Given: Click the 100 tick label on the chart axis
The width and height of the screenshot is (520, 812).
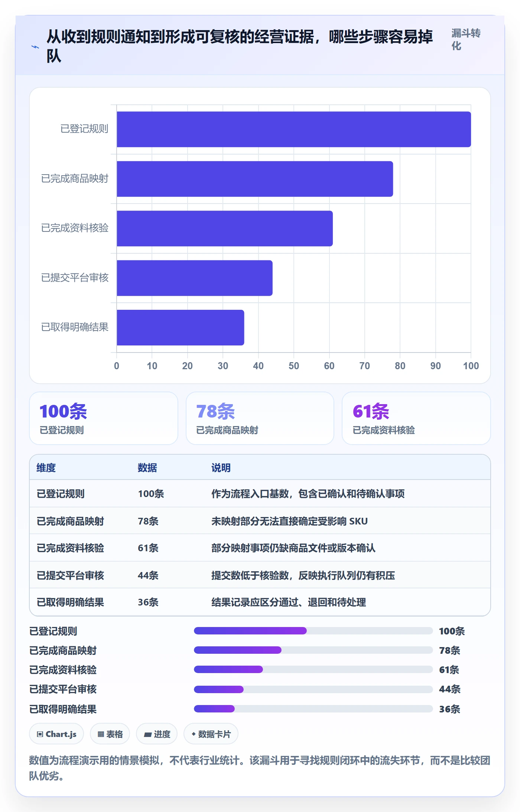Looking at the screenshot, I should pyautogui.click(x=471, y=366).
